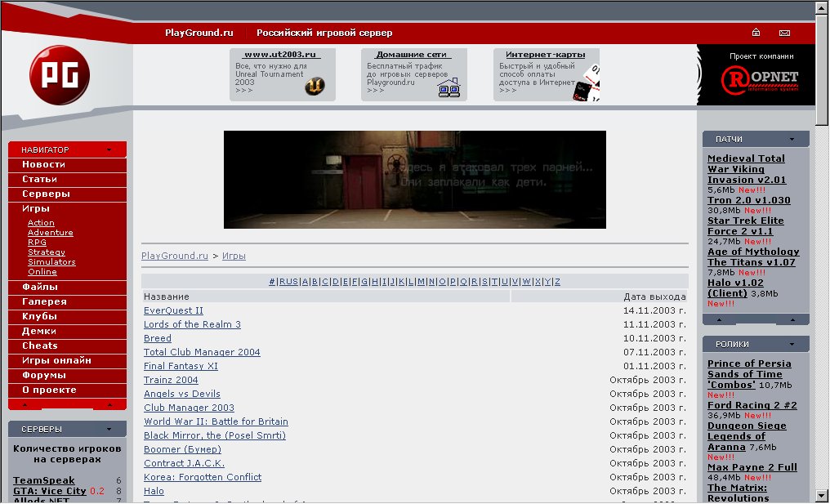Click the card image in Интернет-карты banner
This screenshot has height=504, width=830.
pyautogui.click(x=587, y=83)
